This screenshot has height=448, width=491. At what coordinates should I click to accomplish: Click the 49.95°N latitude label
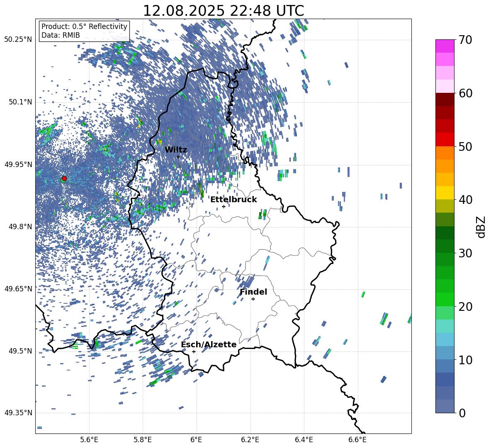[x=18, y=165]
